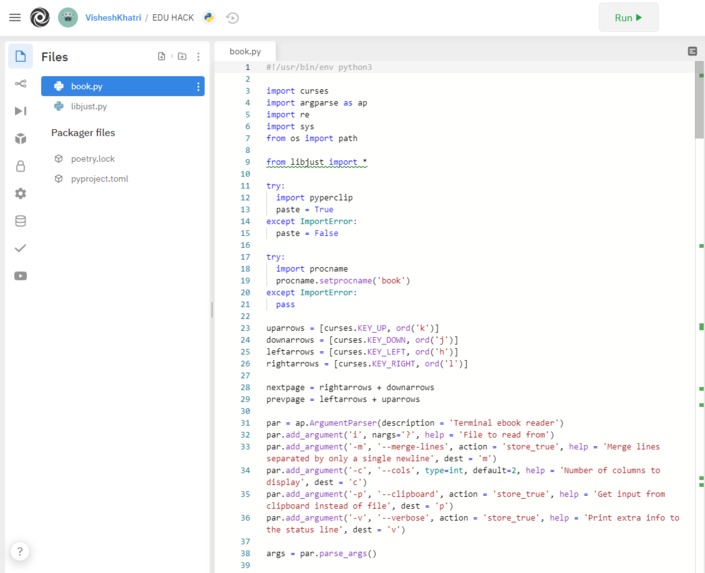Viewport: 705px width, 573px height.
Task: Go to Replit home logo
Action: (40, 18)
